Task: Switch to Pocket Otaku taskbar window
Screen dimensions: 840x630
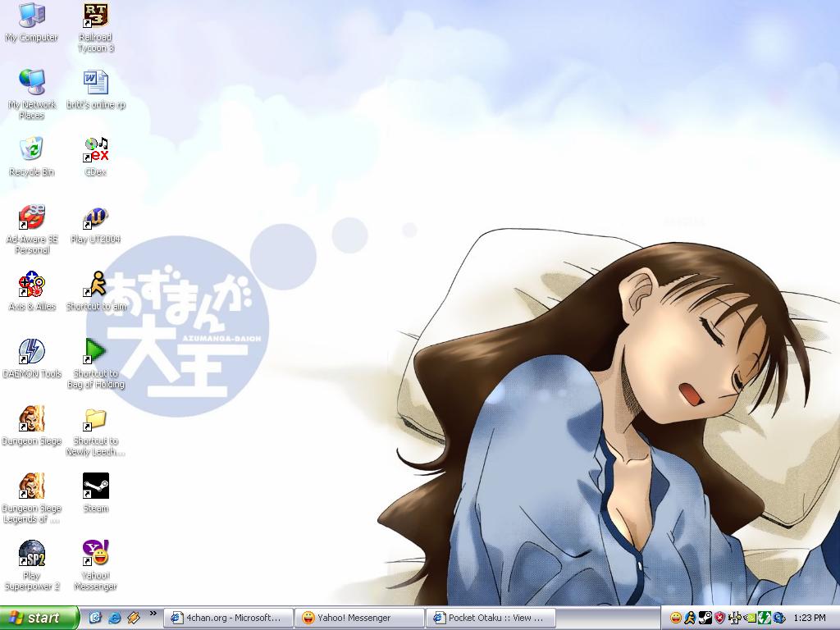Action: pos(491,618)
